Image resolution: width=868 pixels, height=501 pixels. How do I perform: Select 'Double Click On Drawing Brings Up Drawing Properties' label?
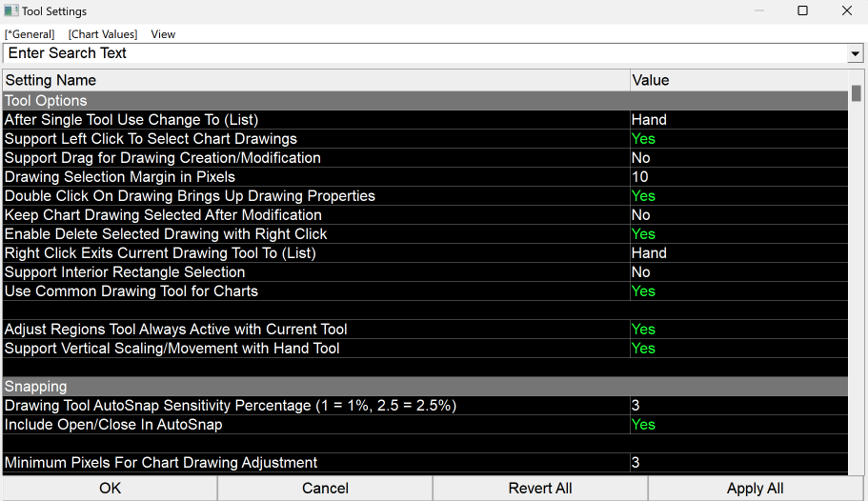(x=190, y=196)
